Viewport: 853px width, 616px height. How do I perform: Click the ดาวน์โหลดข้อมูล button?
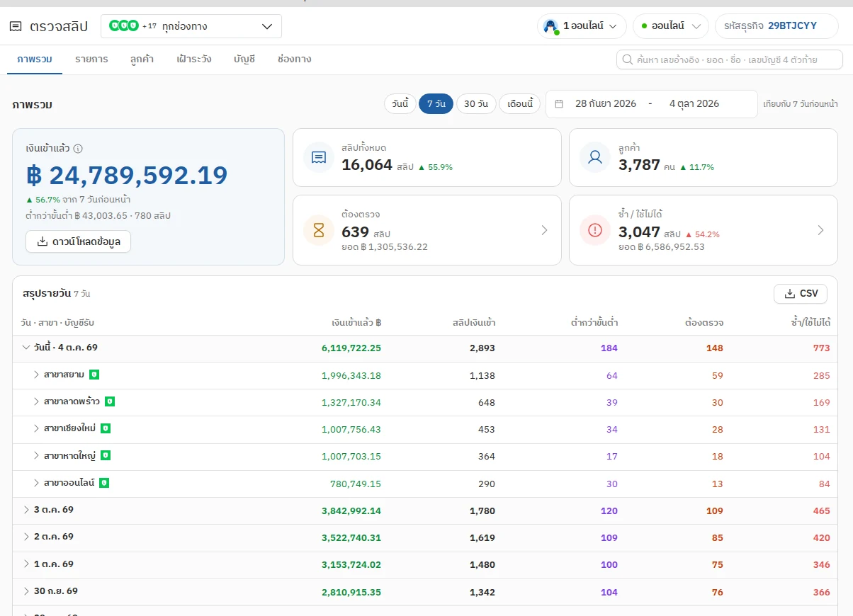point(78,241)
